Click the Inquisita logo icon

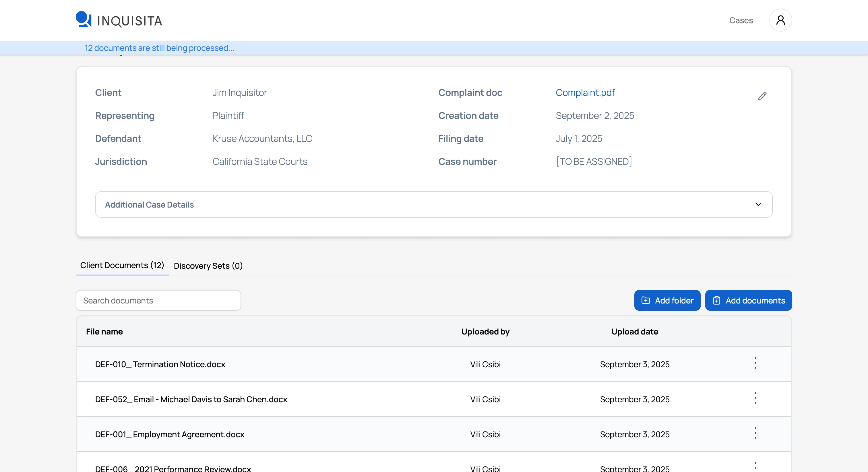83,19
